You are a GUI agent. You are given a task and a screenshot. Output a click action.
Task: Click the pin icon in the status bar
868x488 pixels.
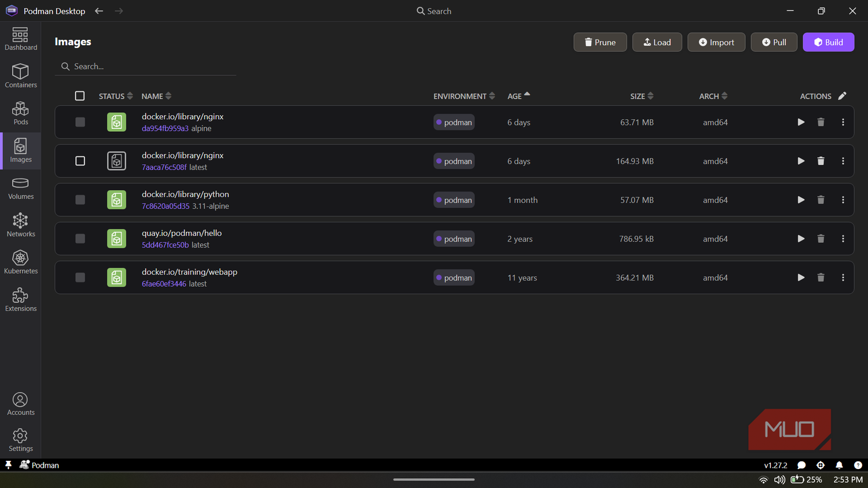[8, 465]
